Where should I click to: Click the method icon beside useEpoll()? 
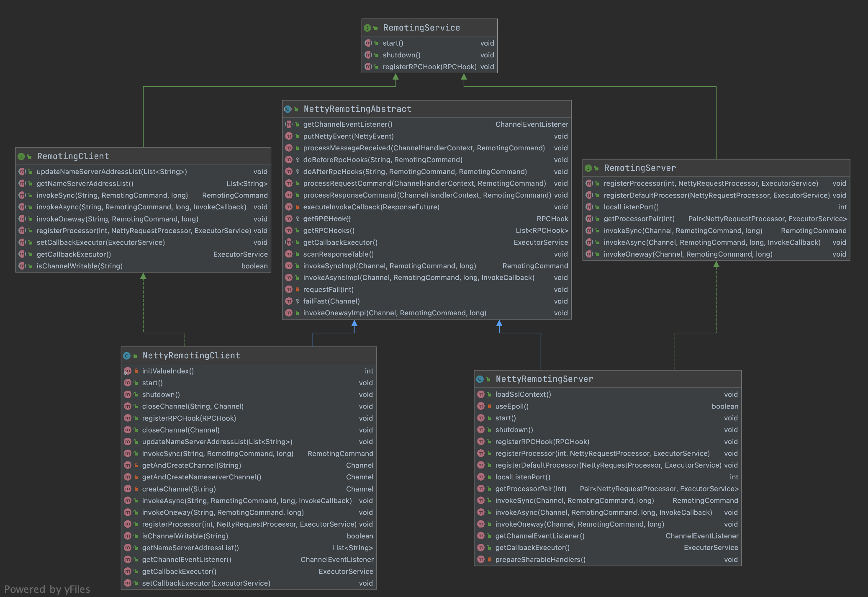click(x=481, y=406)
